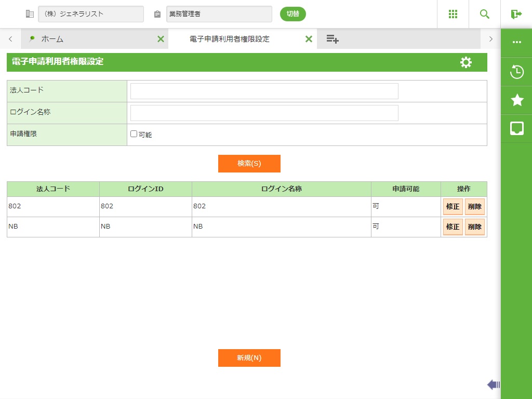Click the 新規(N) button
The width and height of the screenshot is (532, 399).
(249, 358)
